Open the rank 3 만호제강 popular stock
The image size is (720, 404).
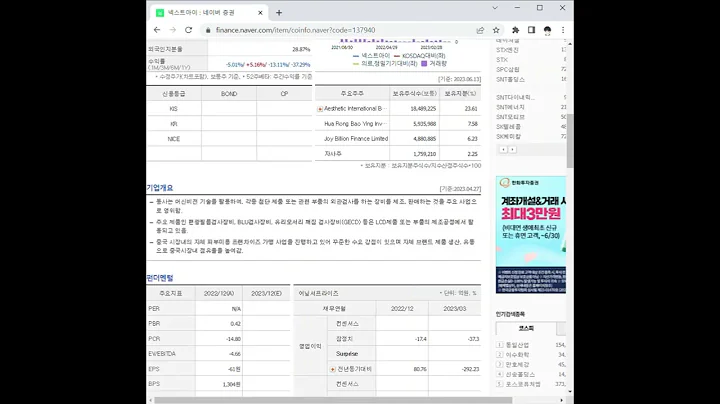(x=517, y=365)
